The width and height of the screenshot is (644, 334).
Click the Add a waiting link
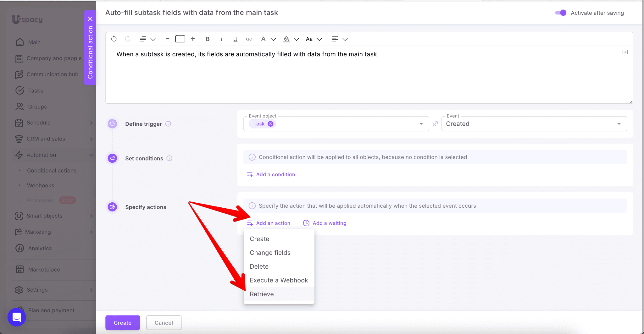(x=329, y=223)
